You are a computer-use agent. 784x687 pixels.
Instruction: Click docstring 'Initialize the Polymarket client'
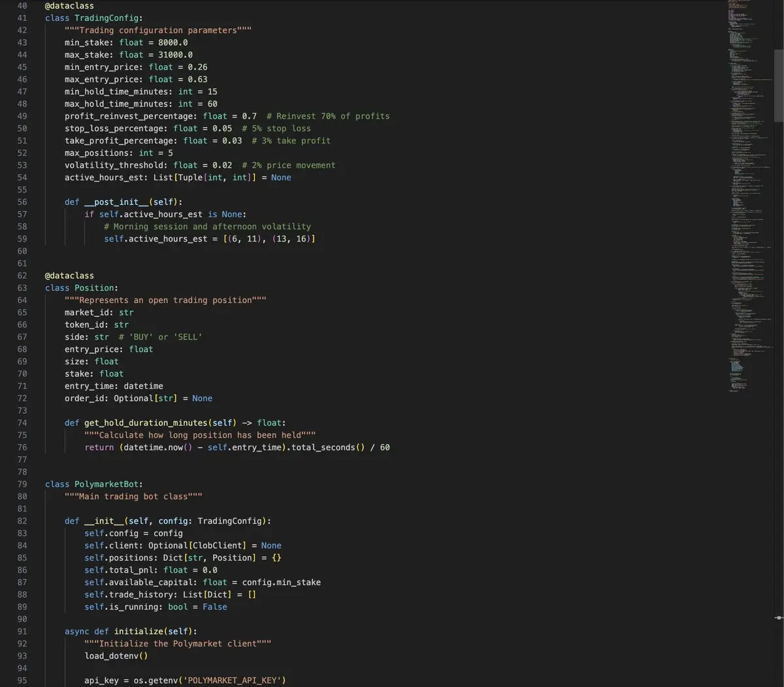coord(178,644)
